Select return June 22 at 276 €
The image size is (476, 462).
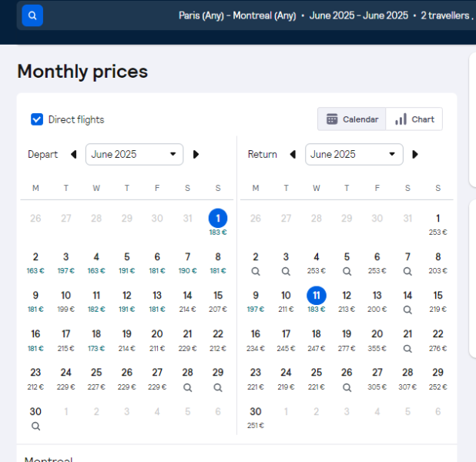click(438, 340)
